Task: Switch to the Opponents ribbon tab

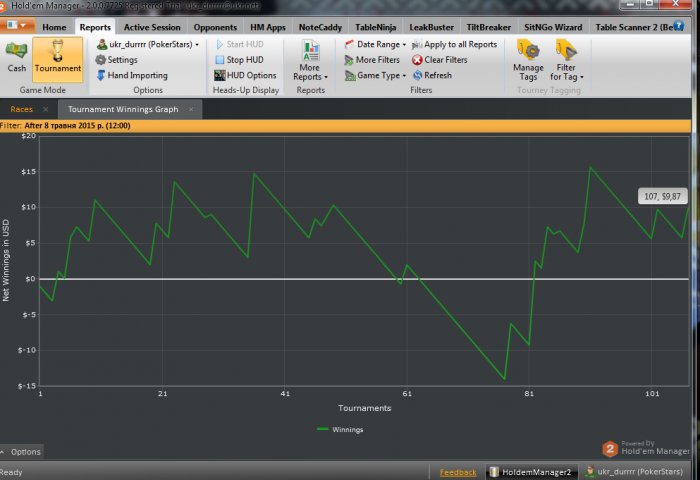Action: (215, 27)
